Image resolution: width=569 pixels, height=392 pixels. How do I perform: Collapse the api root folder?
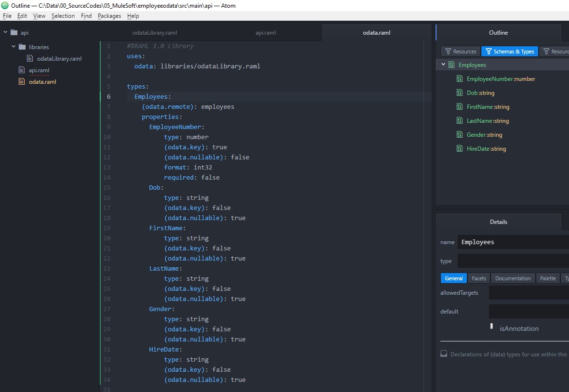pos(5,33)
